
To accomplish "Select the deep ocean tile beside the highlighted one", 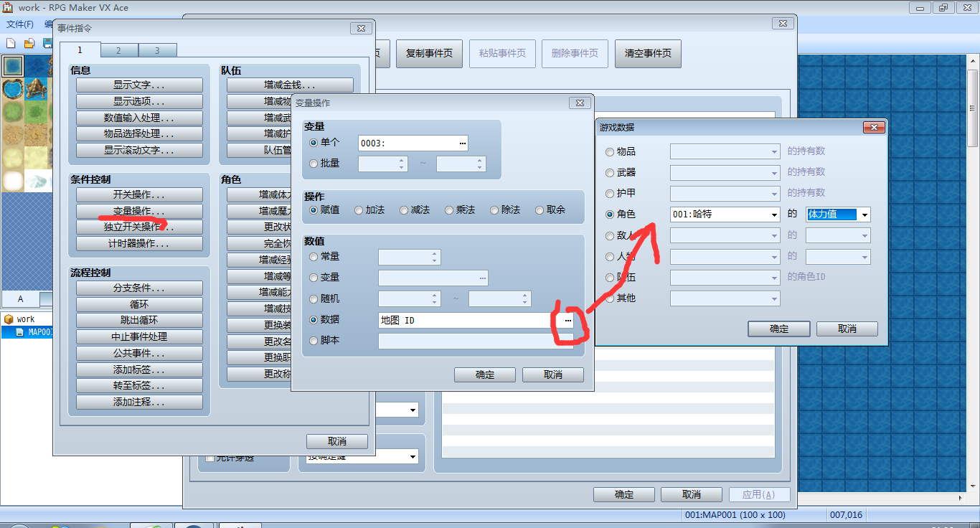I will click(35, 66).
